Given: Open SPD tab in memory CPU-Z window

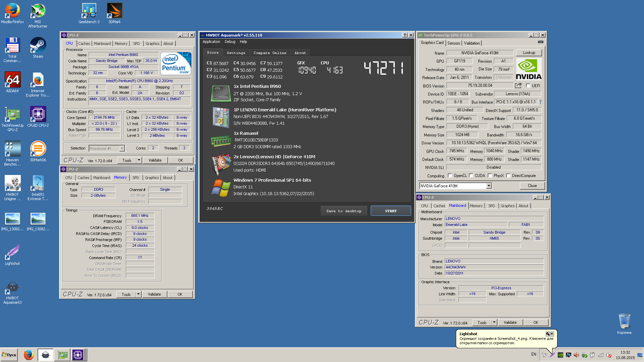Looking at the screenshot, I should (x=136, y=178).
